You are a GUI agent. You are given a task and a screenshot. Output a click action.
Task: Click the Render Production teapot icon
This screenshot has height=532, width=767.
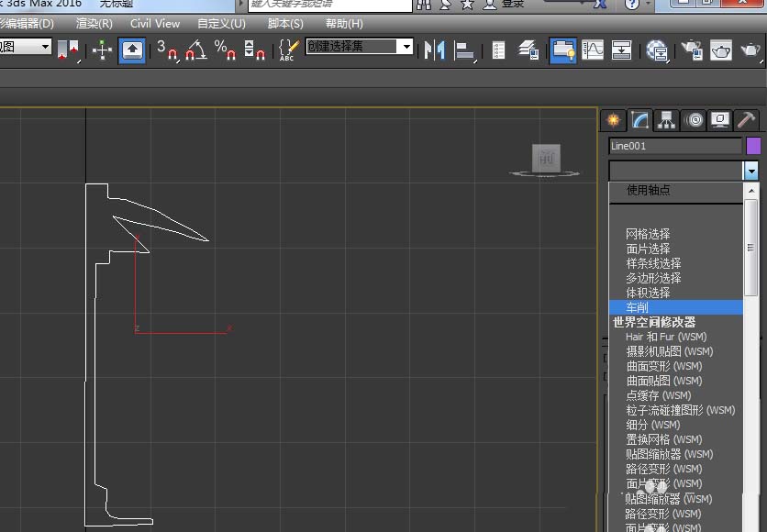click(751, 50)
